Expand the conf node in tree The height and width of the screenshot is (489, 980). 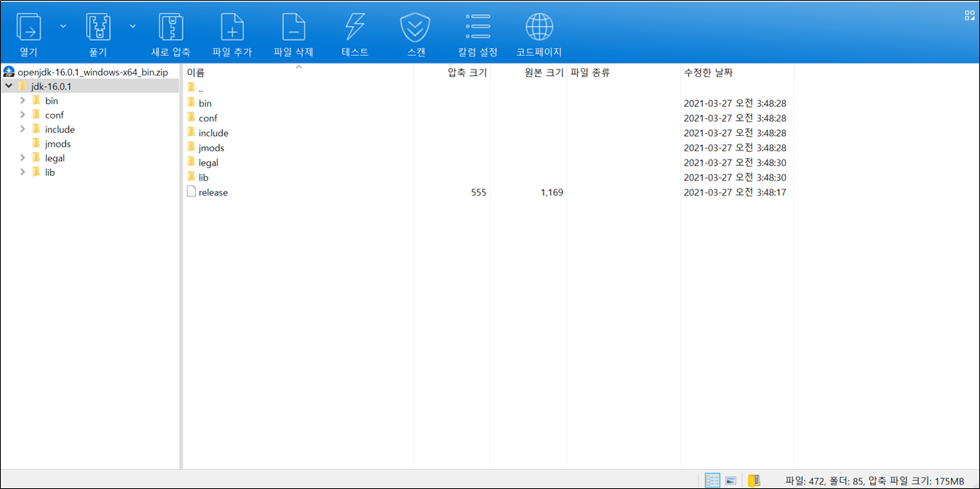click(23, 115)
